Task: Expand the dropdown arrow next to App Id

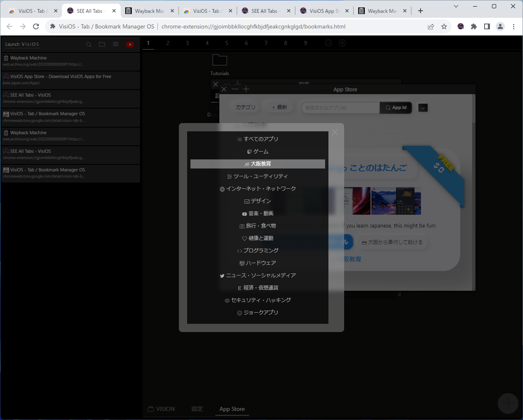Action: tap(423, 108)
